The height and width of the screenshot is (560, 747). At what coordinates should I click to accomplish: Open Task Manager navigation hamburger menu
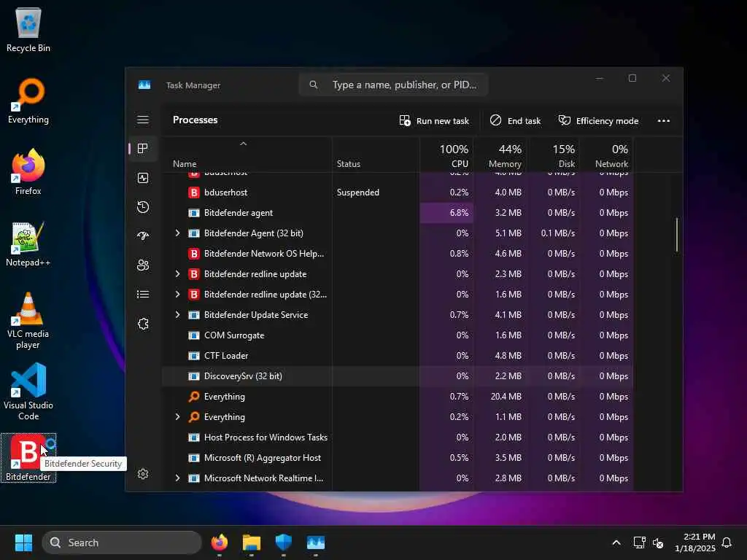[143, 120]
